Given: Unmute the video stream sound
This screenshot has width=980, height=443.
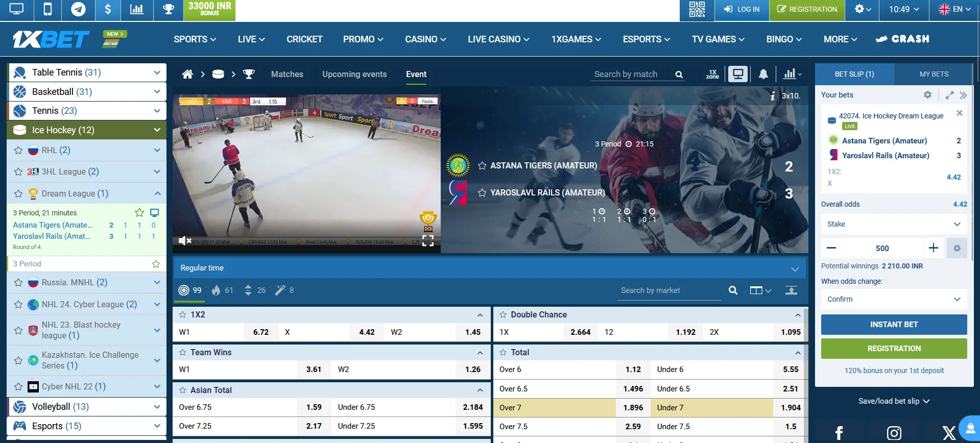Looking at the screenshot, I should (185, 240).
